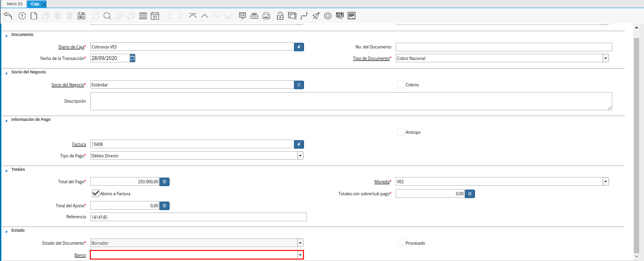Viewport: 644px width, 261px height.
Task: Click into the Descripción text area
Action: tap(351, 101)
